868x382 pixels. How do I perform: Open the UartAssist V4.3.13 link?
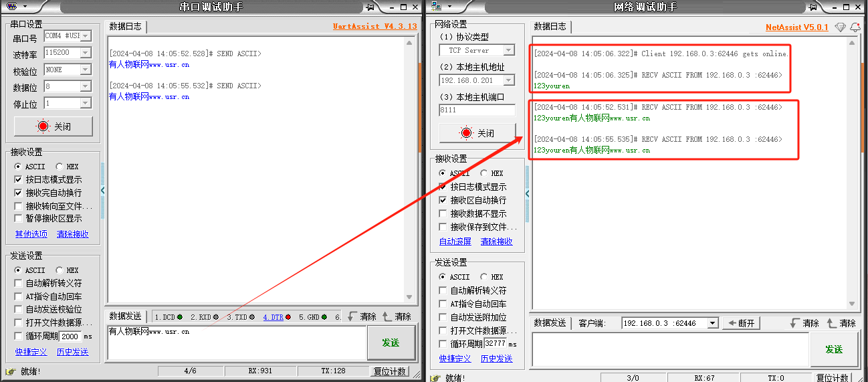[374, 27]
